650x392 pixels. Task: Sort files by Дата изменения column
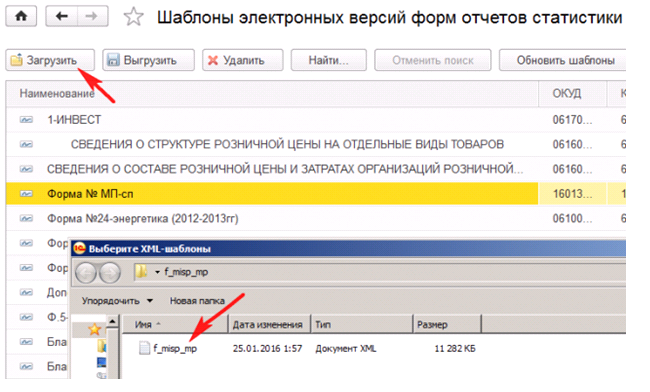(269, 324)
